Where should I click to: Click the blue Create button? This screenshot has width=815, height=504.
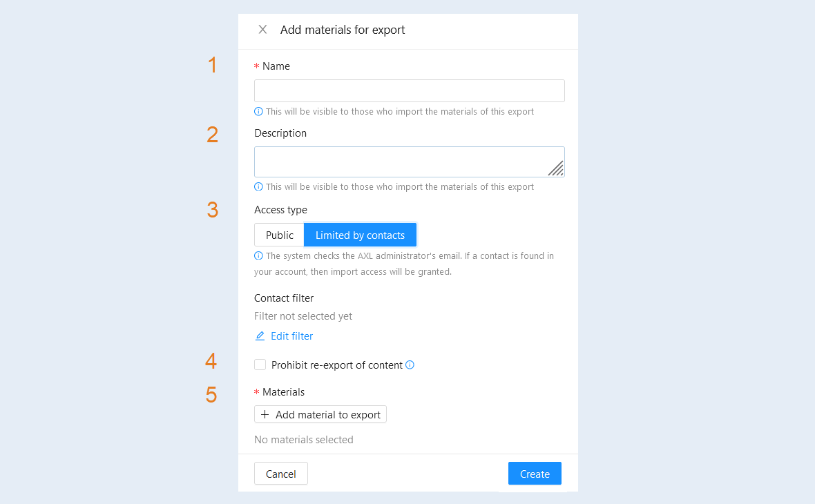535,474
